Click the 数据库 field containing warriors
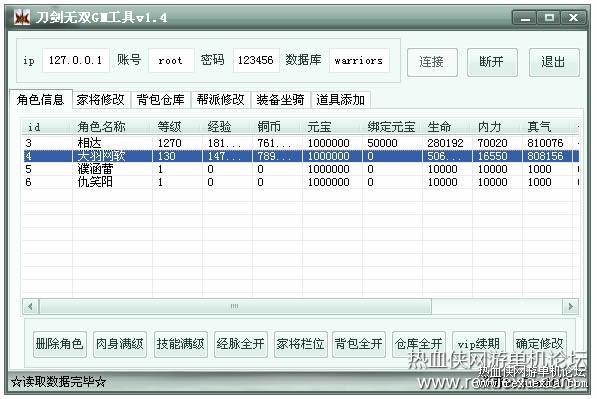The height and width of the screenshot is (399, 597). click(x=359, y=60)
